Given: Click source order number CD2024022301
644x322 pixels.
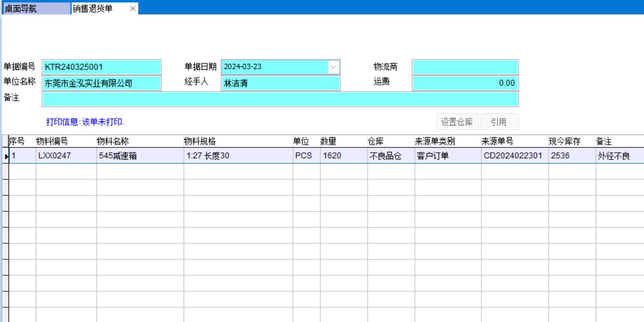Looking at the screenshot, I should click(x=514, y=156).
